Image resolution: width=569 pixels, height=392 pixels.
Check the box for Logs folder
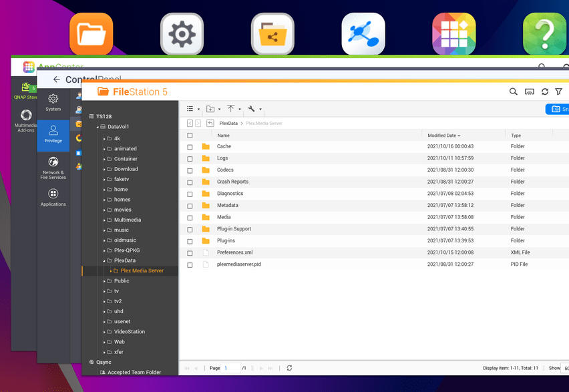(190, 159)
